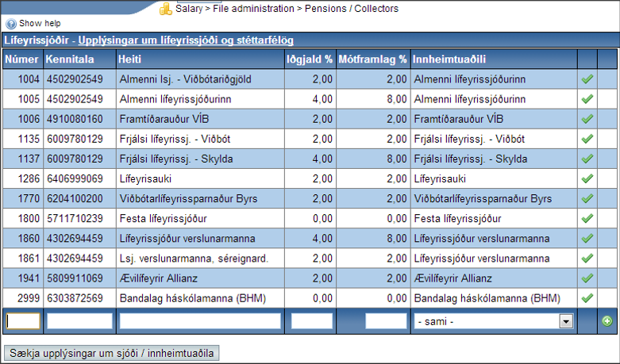
Task: Click green checkmark for Framtíðarauður VÍB row
Action: (587, 119)
